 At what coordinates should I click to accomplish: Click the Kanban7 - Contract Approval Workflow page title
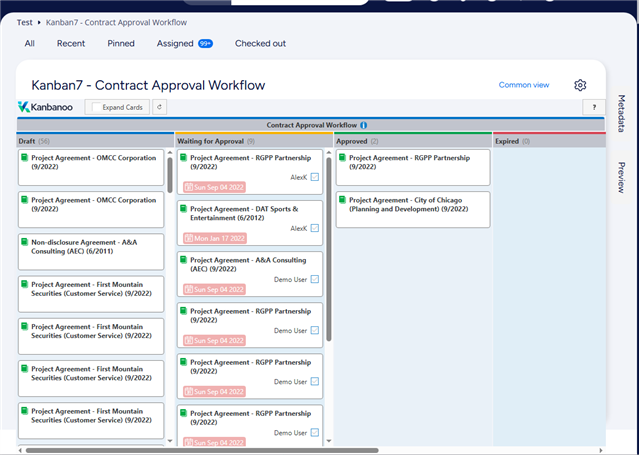point(148,85)
